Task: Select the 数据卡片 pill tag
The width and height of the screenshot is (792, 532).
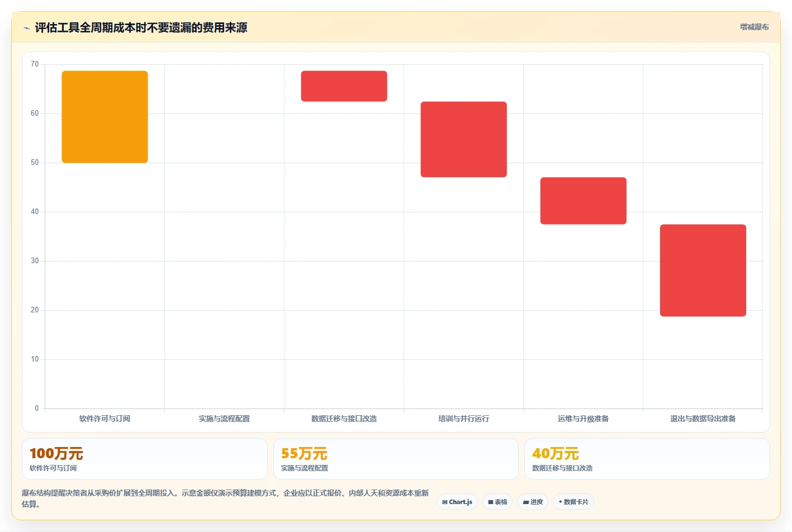Action: coord(573,502)
